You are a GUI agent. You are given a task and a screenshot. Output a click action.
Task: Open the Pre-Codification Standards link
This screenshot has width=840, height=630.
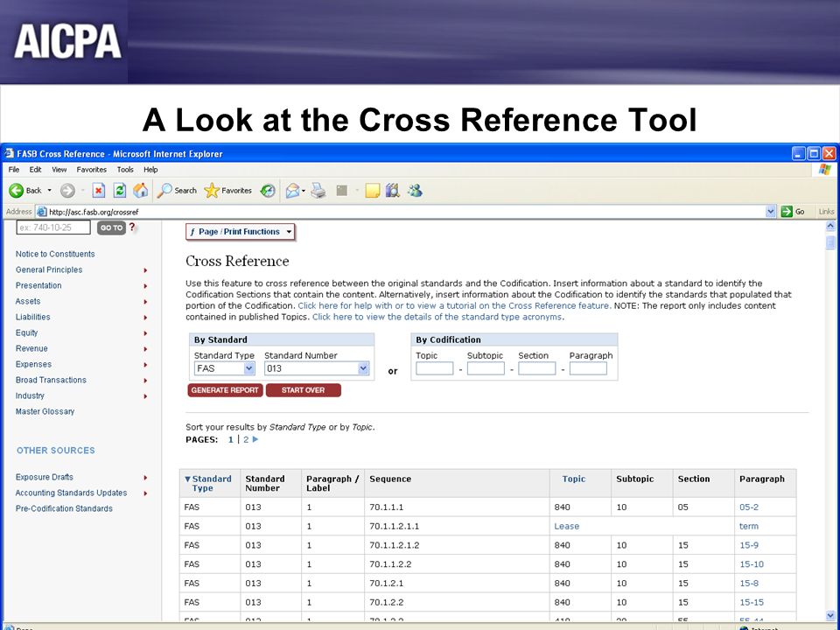click(x=64, y=508)
